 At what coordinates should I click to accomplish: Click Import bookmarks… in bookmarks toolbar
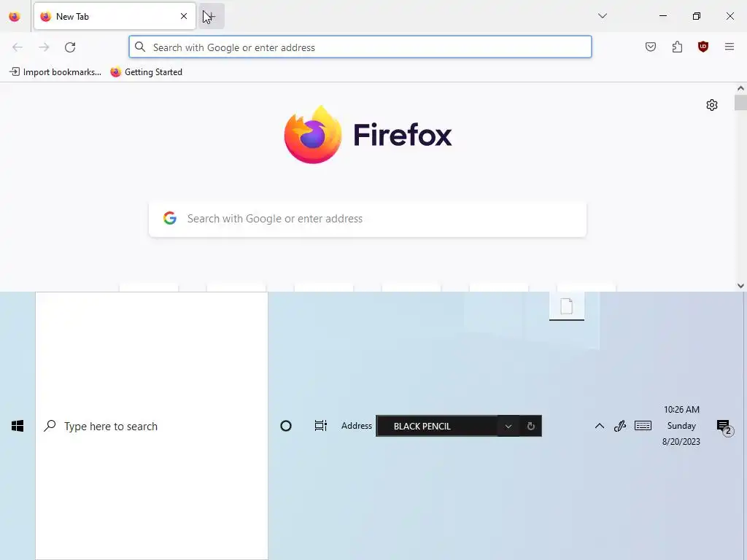click(x=55, y=72)
